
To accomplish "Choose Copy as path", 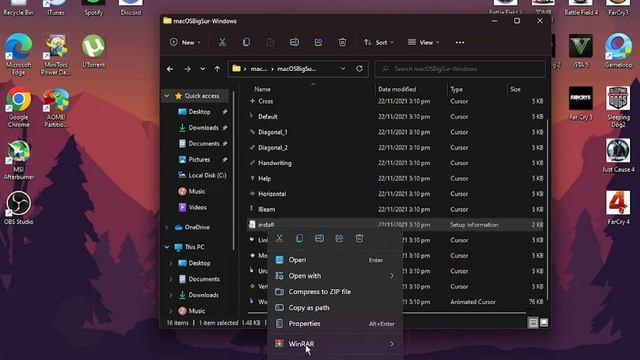I will [335, 308].
